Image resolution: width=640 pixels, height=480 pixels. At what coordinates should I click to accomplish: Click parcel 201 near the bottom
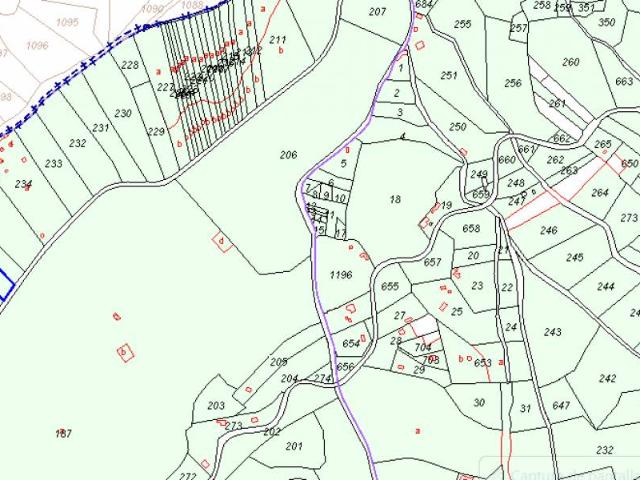coord(294,446)
